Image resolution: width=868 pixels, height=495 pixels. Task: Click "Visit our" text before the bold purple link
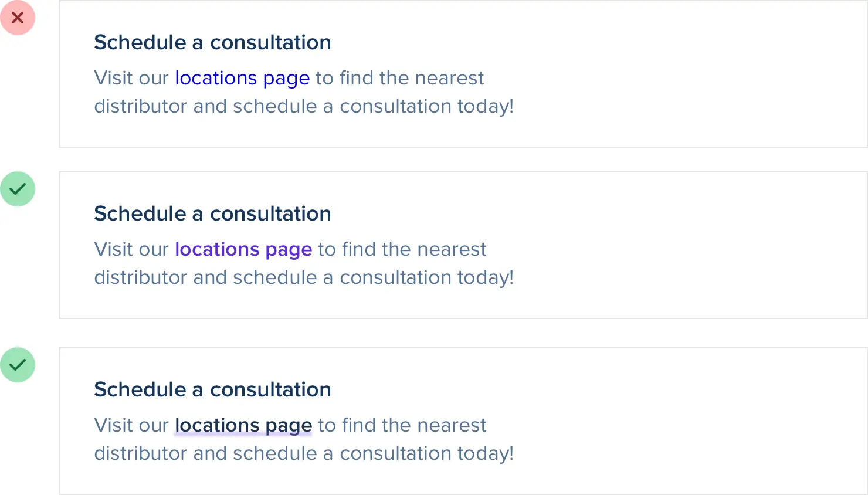click(x=131, y=249)
